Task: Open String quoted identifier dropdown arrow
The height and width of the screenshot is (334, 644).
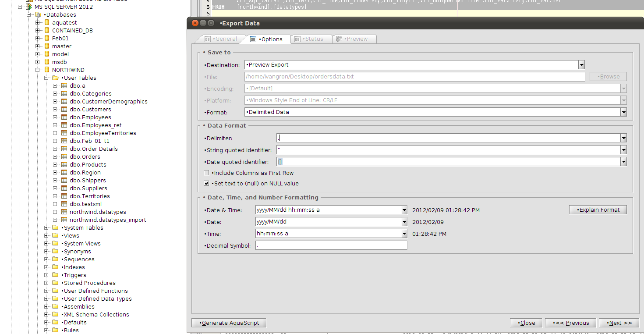Action: 623,150
